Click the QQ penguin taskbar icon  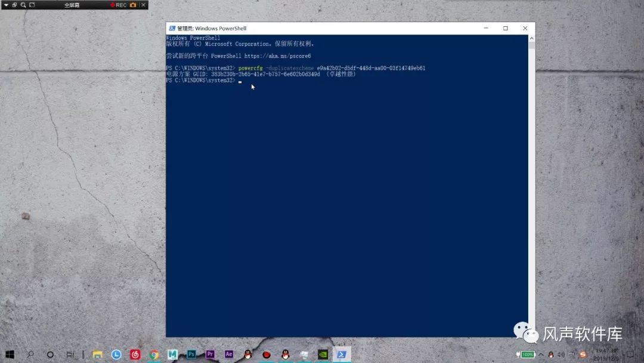click(247, 354)
